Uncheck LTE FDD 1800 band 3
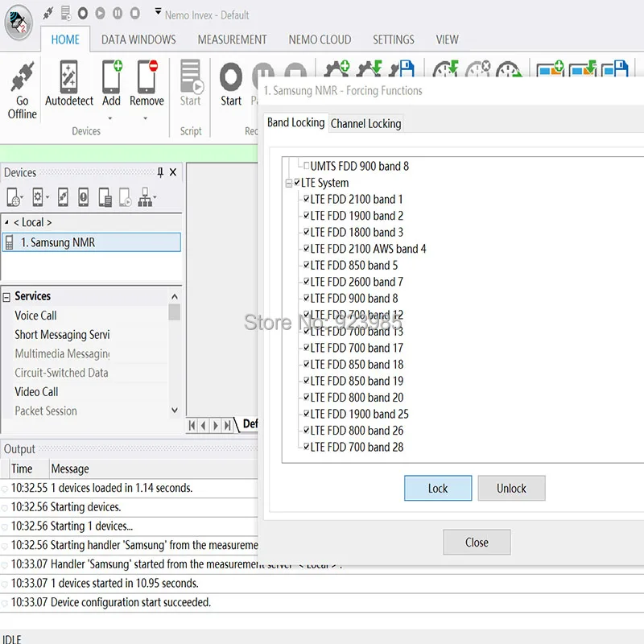The width and height of the screenshot is (644, 644). (307, 232)
